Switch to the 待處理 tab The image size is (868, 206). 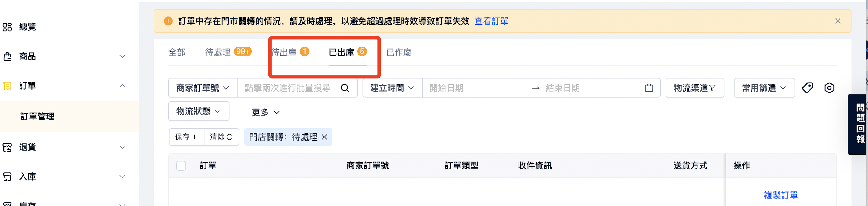pos(228,52)
